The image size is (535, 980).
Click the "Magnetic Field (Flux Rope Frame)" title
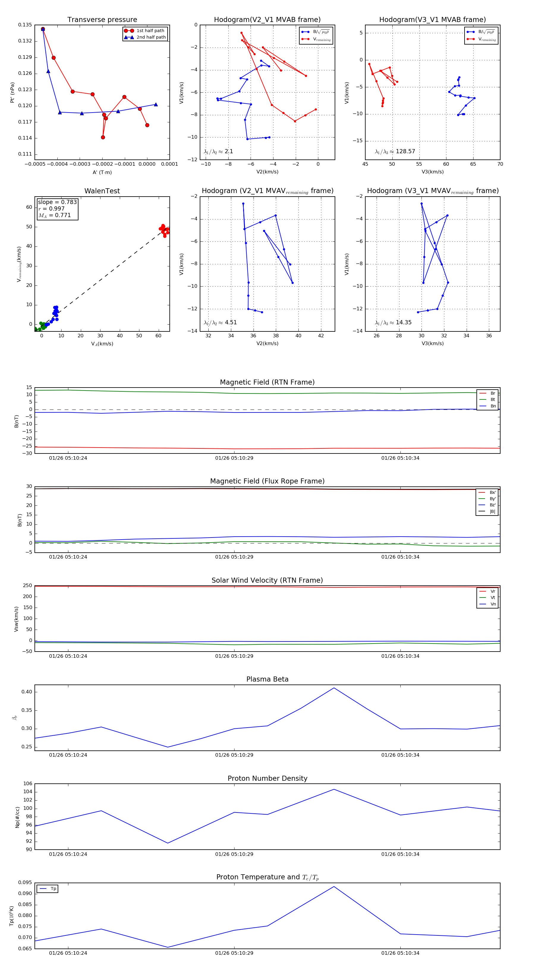tap(267, 481)
